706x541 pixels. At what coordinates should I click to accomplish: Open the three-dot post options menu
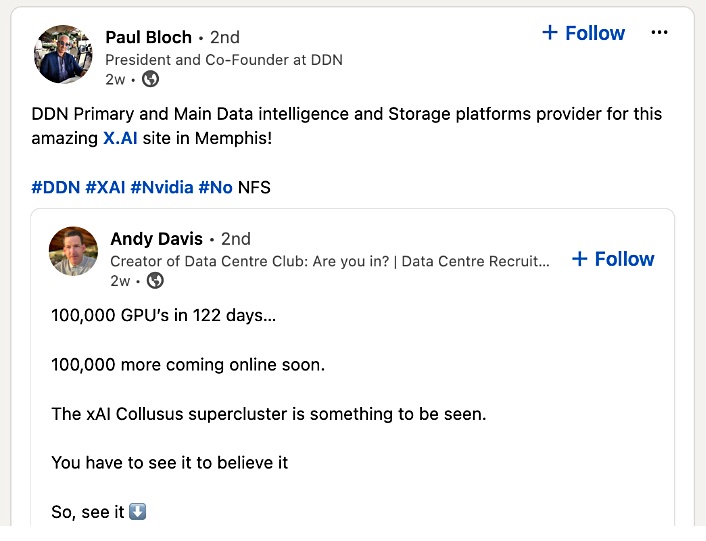[659, 32]
